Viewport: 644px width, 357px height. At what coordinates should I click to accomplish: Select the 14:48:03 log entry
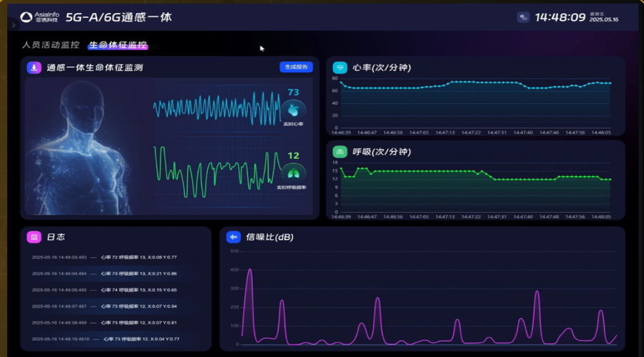105,257
